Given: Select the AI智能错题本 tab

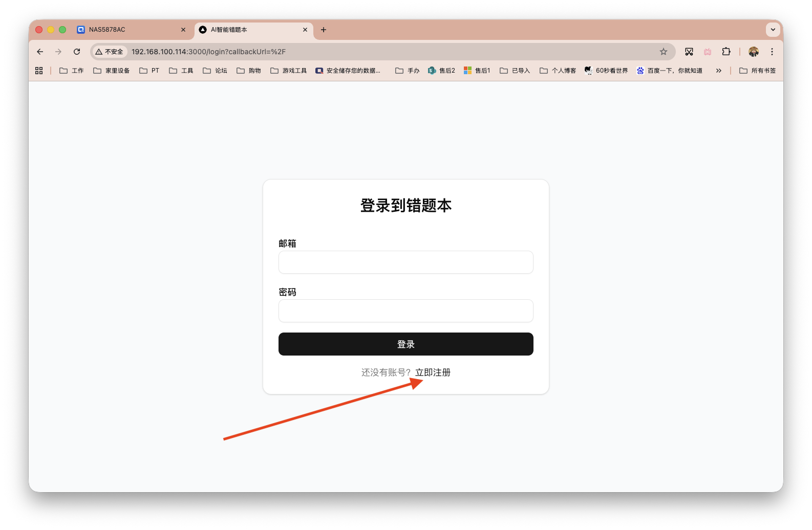Looking at the screenshot, I should coord(253,30).
